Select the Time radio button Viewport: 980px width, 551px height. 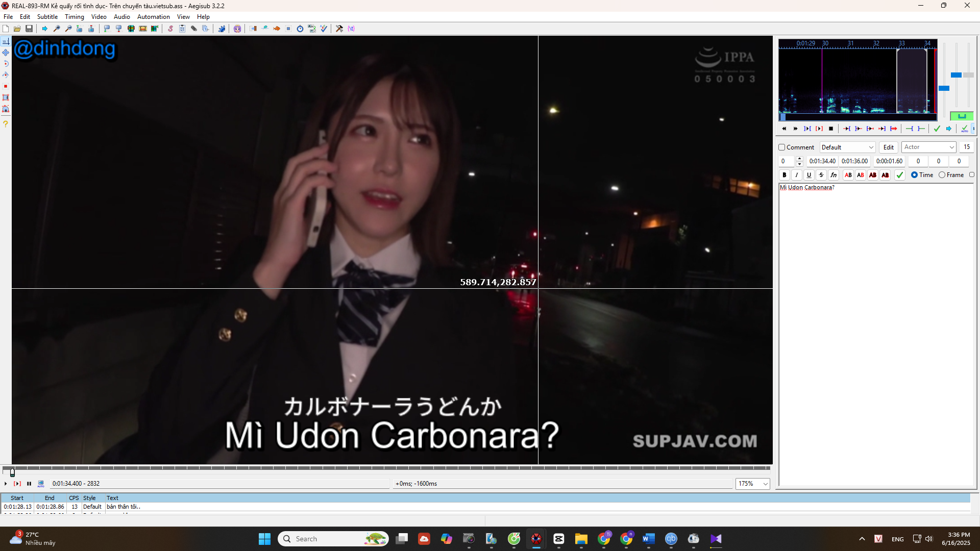point(914,175)
